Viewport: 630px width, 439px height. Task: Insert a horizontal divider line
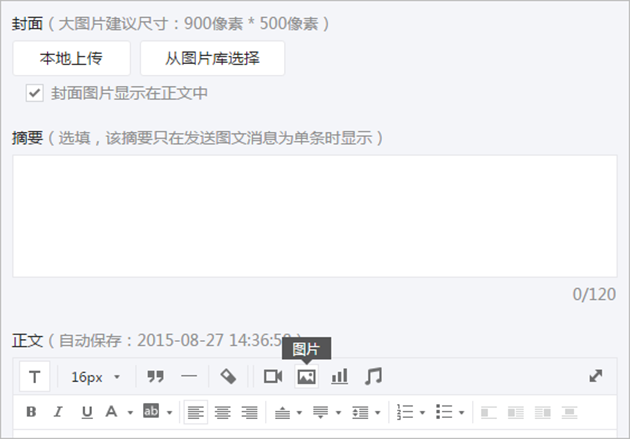click(189, 376)
